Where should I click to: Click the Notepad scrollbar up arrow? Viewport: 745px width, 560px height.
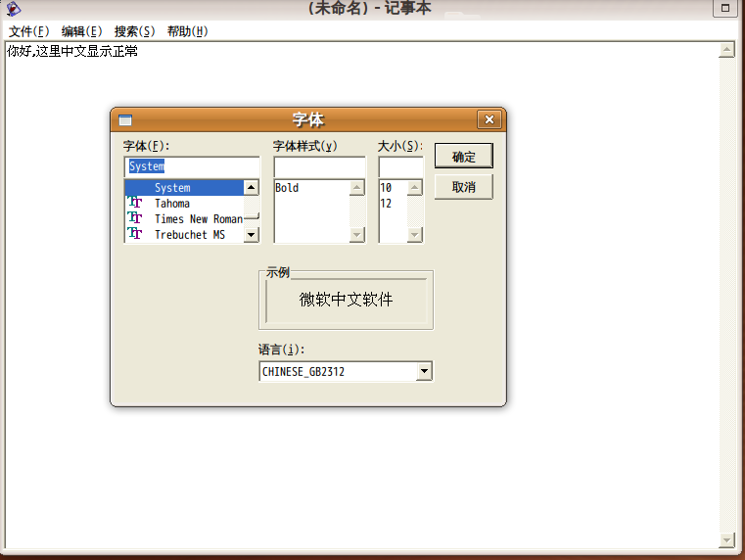(727, 50)
